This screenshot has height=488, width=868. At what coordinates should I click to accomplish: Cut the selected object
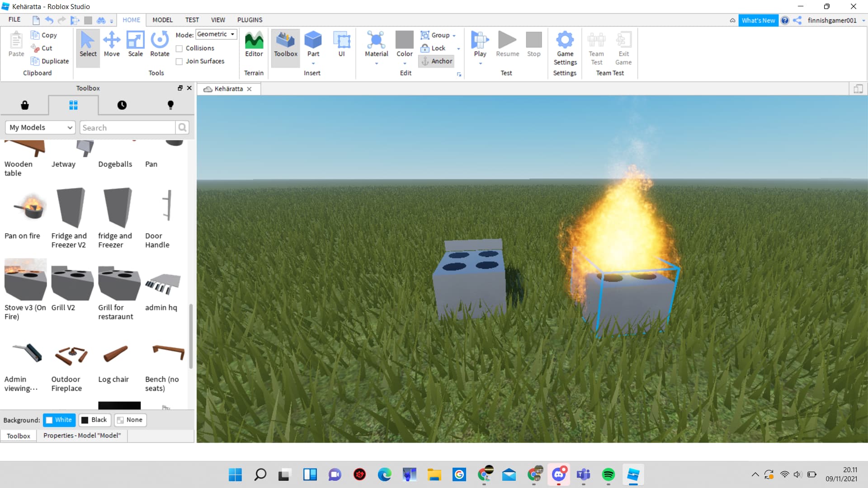click(x=42, y=48)
